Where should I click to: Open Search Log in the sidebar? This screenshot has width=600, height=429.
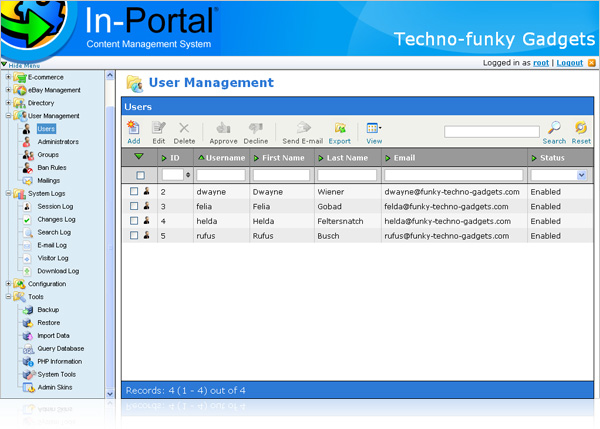coord(54,232)
